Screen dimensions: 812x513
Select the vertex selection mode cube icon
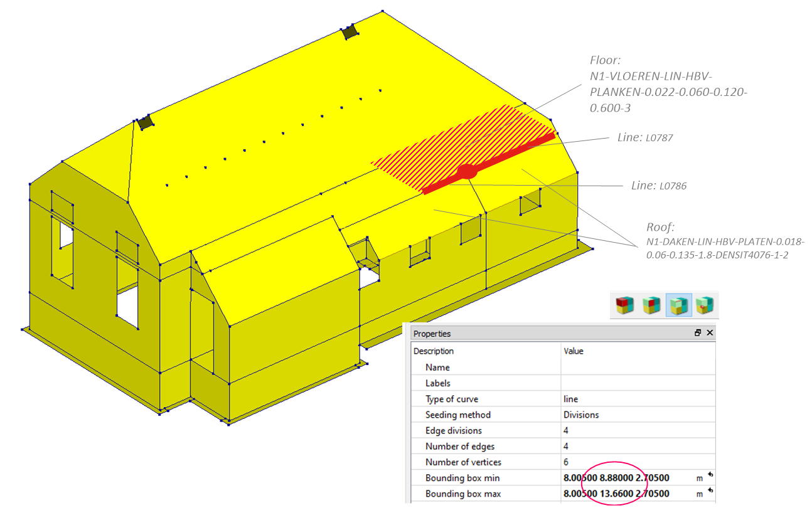tap(705, 305)
